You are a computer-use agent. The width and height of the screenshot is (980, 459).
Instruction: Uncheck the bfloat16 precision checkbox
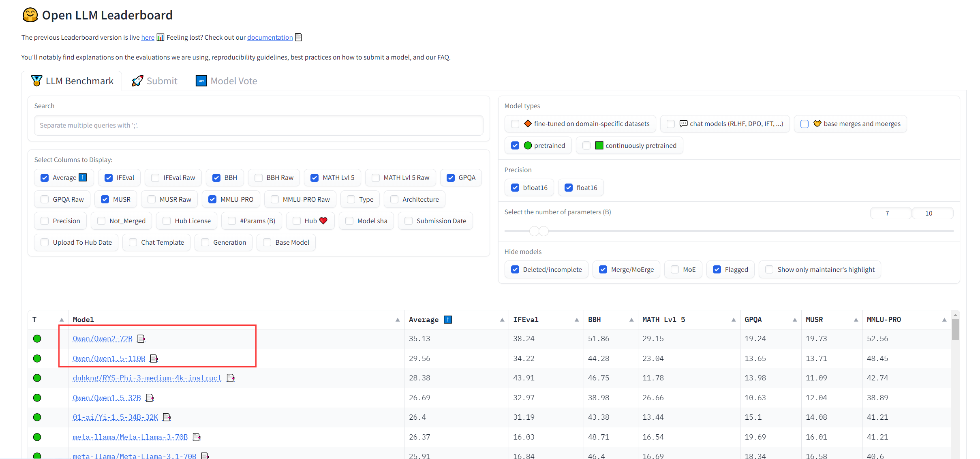515,188
